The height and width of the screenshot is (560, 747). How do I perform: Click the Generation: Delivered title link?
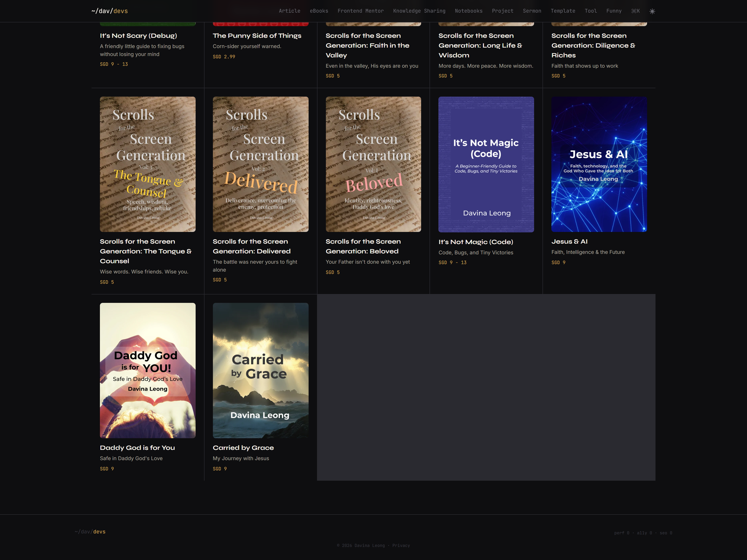click(x=252, y=246)
